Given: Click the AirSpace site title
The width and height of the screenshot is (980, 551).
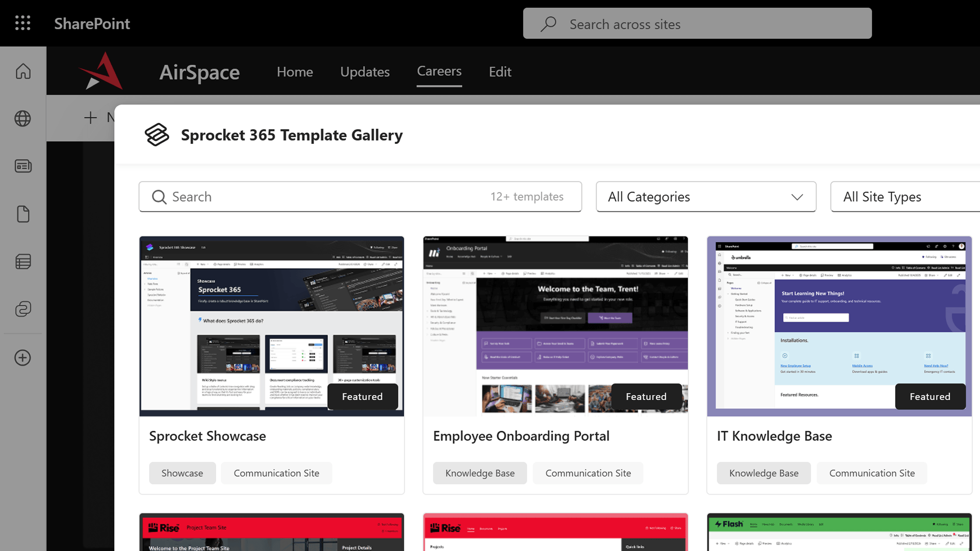Looking at the screenshot, I should (199, 72).
